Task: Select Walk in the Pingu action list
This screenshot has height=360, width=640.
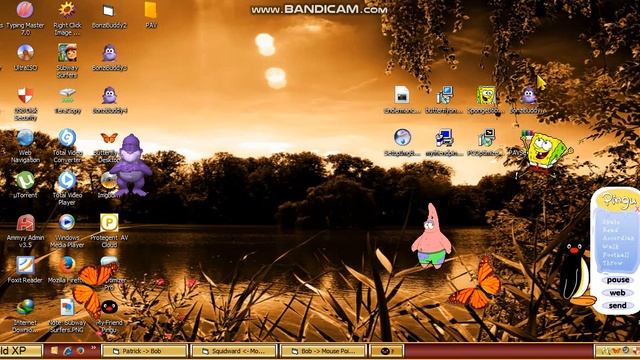Action: pos(610,247)
